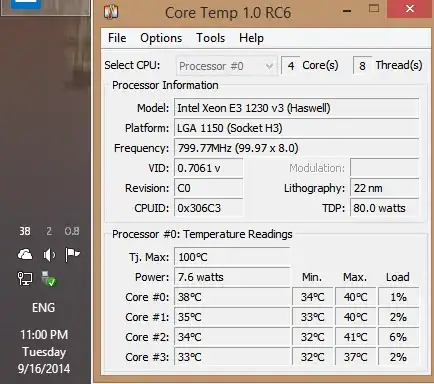Maximize the Core Temp window
The height and width of the screenshot is (384, 434).
[x=374, y=9]
